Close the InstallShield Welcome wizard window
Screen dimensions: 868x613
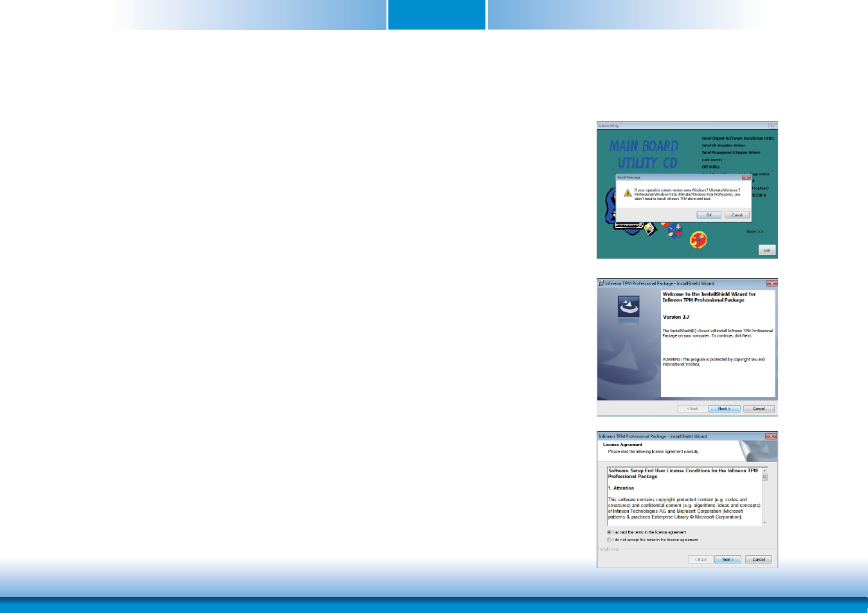(772, 283)
